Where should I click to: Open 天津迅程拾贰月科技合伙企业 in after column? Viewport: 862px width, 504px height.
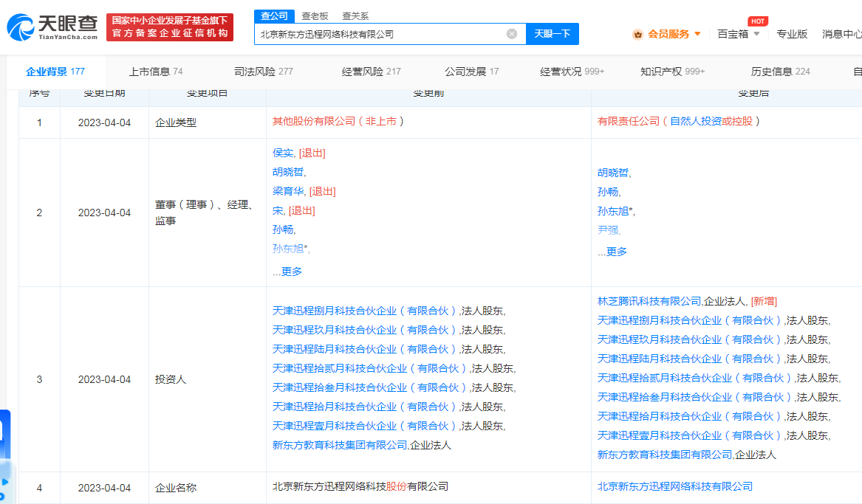coord(695,379)
